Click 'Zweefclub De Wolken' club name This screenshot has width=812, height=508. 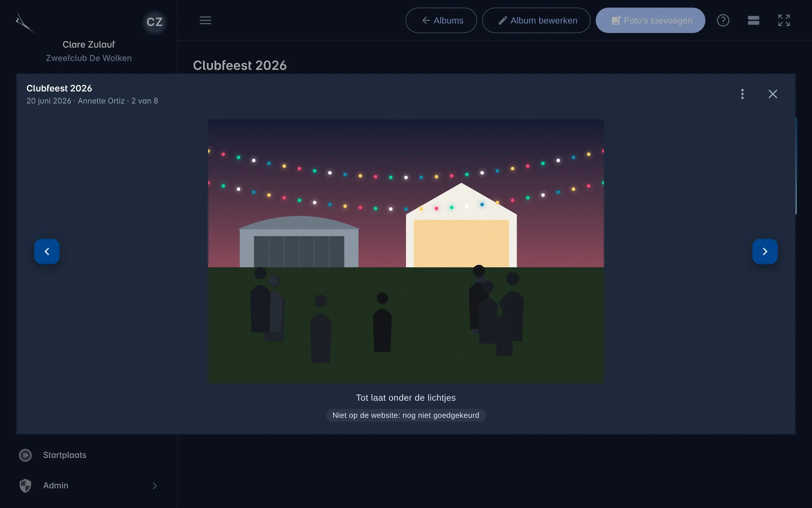pyautogui.click(x=88, y=58)
